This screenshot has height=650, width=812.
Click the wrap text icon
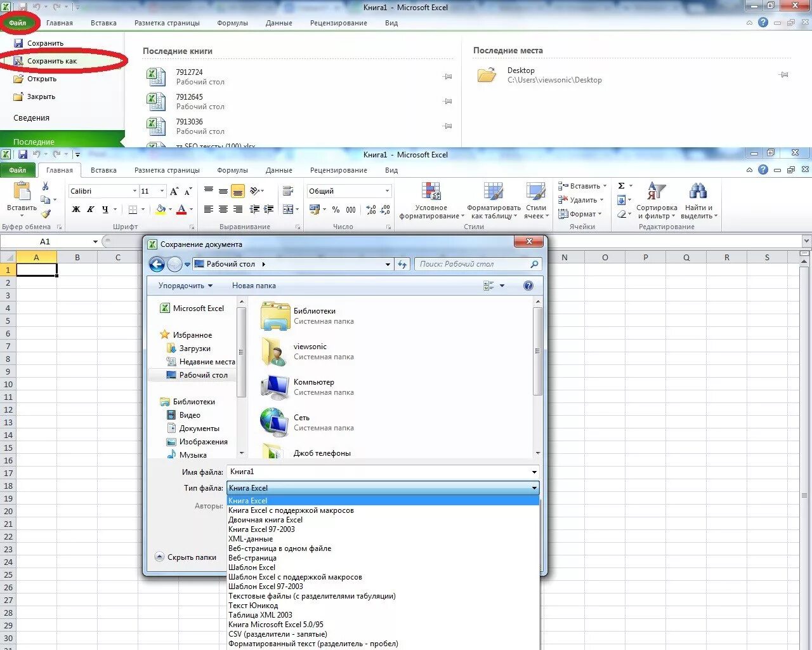(288, 191)
